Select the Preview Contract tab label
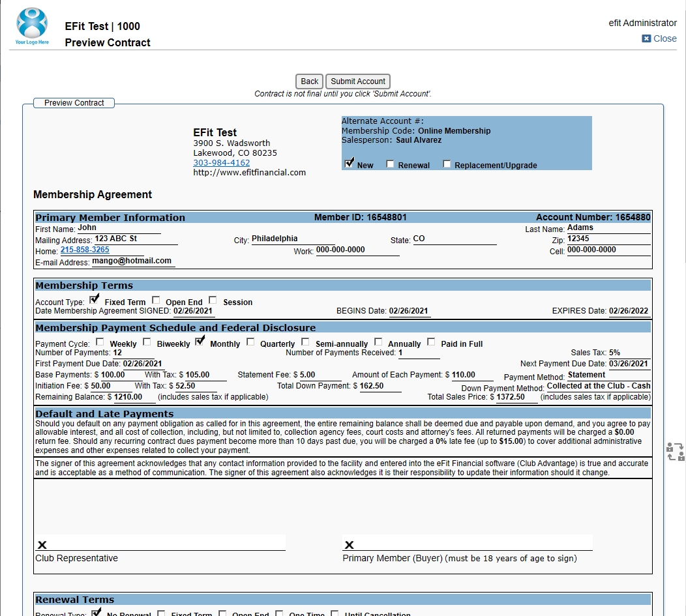686x616 pixels. (74, 103)
